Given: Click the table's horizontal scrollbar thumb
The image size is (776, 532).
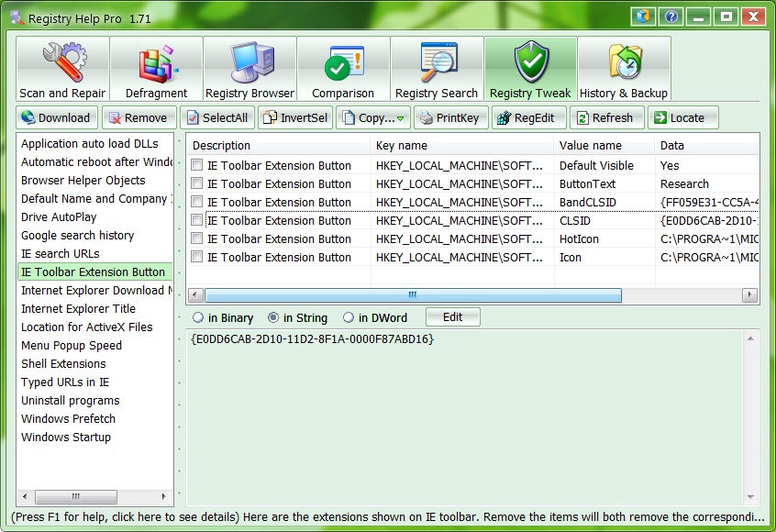Looking at the screenshot, I should pos(413,295).
